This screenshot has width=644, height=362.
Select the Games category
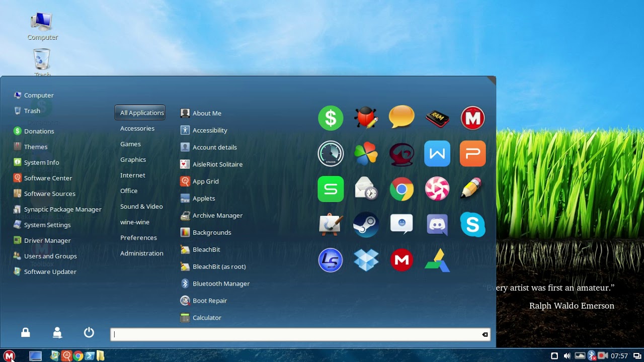(130, 144)
